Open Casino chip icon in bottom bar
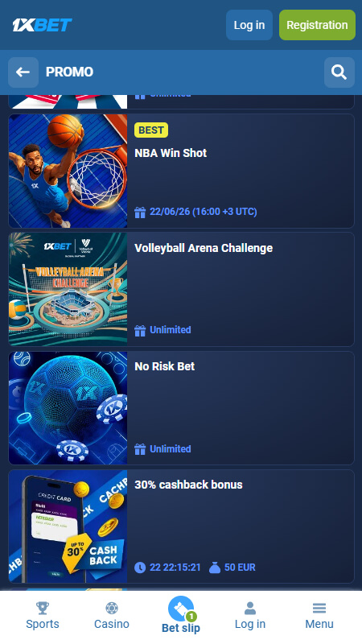The width and height of the screenshot is (362, 644). (x=112, y=608)
